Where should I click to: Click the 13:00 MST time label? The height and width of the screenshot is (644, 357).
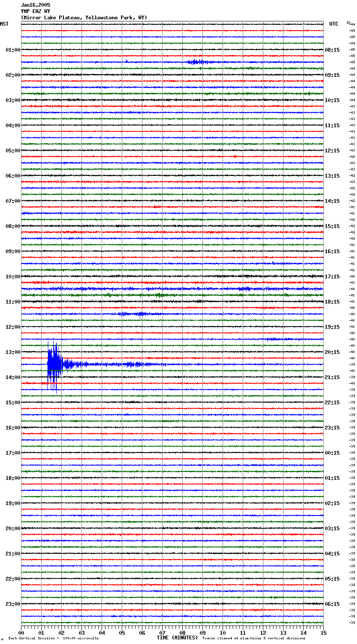pos(13,352)
